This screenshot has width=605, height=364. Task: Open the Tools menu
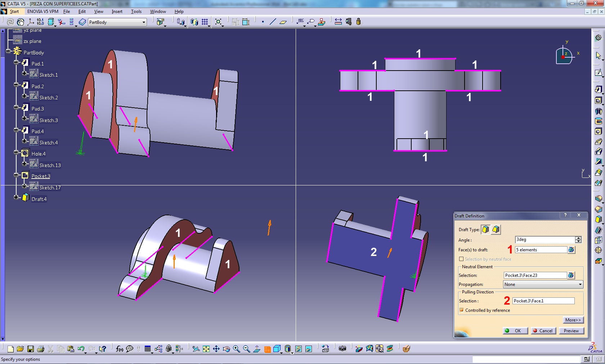(x=136, y=12)
